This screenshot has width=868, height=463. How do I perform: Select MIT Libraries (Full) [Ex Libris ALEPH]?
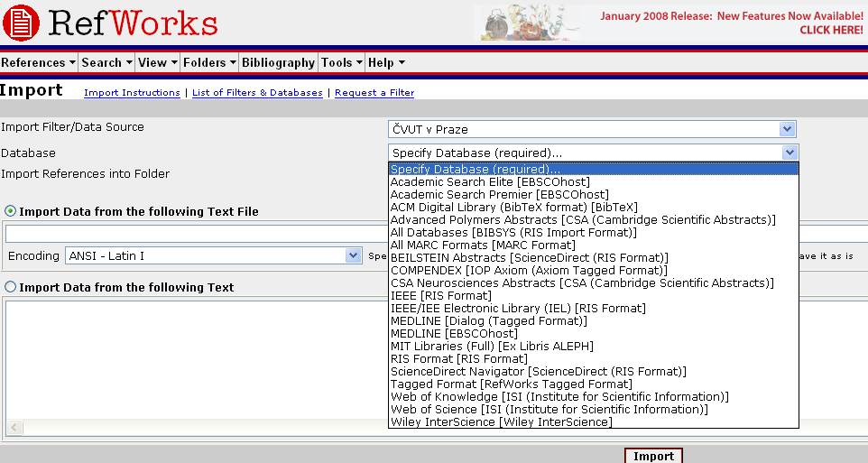point(594,347)
